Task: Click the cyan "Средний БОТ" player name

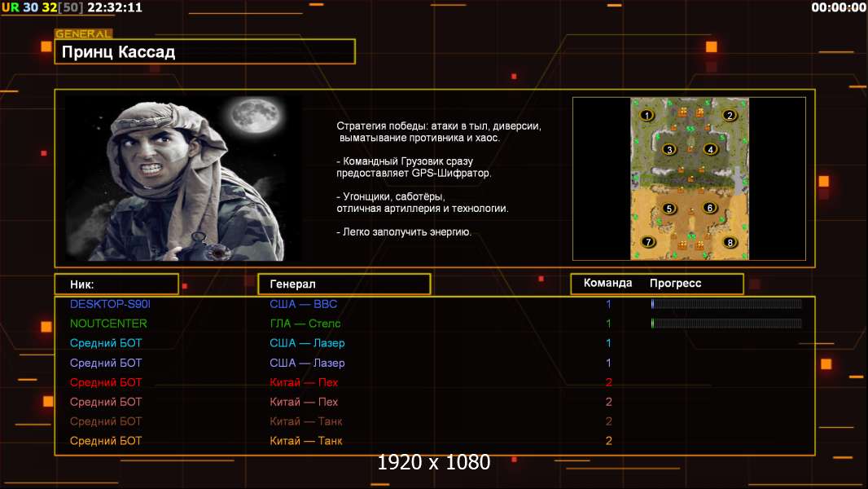Action: [106, 343]
